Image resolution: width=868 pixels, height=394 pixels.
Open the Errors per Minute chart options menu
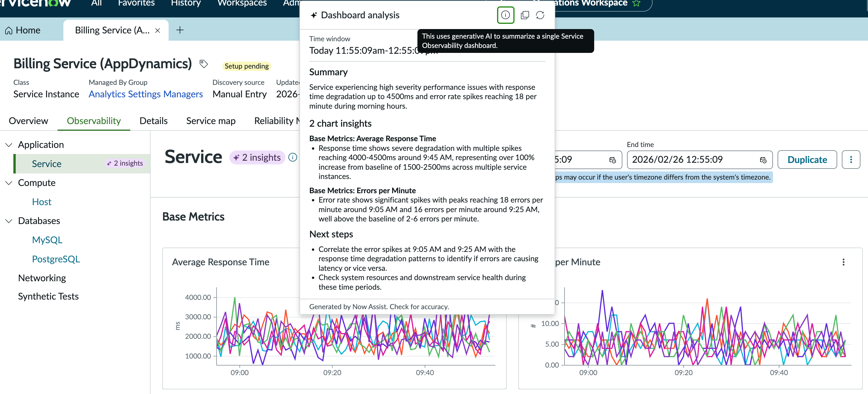843,262
